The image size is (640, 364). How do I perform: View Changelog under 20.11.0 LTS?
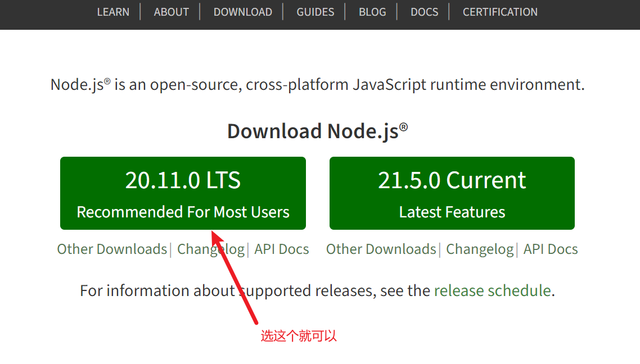210,249
